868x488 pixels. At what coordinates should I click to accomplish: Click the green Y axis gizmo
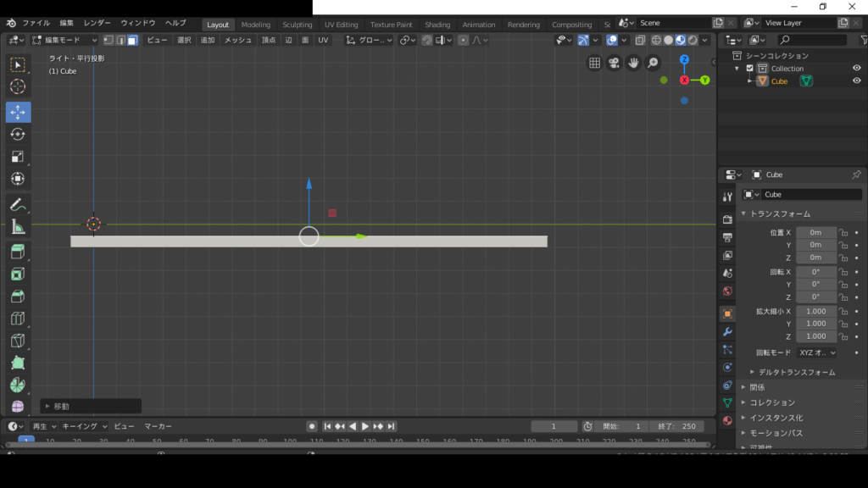(x=705, y=80)
